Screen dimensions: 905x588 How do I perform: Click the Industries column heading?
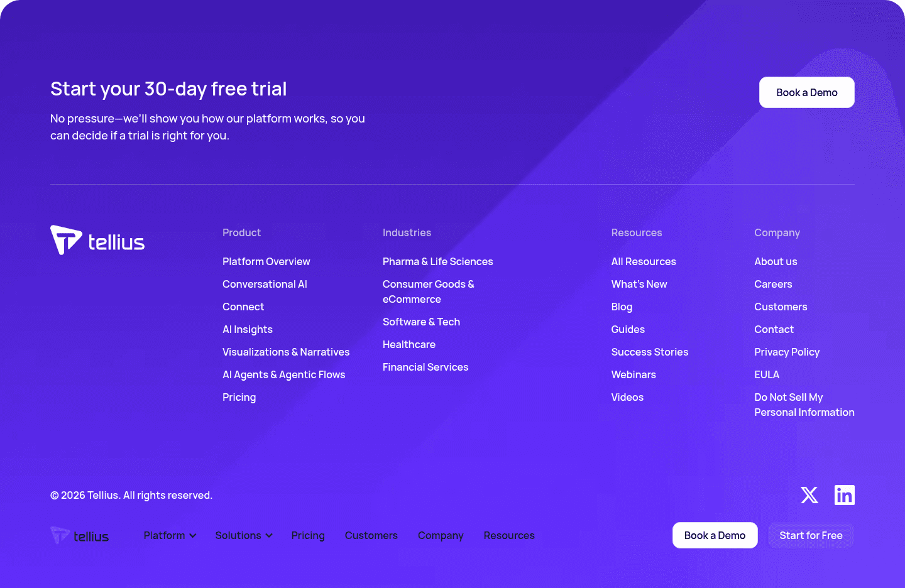[407, 232]
